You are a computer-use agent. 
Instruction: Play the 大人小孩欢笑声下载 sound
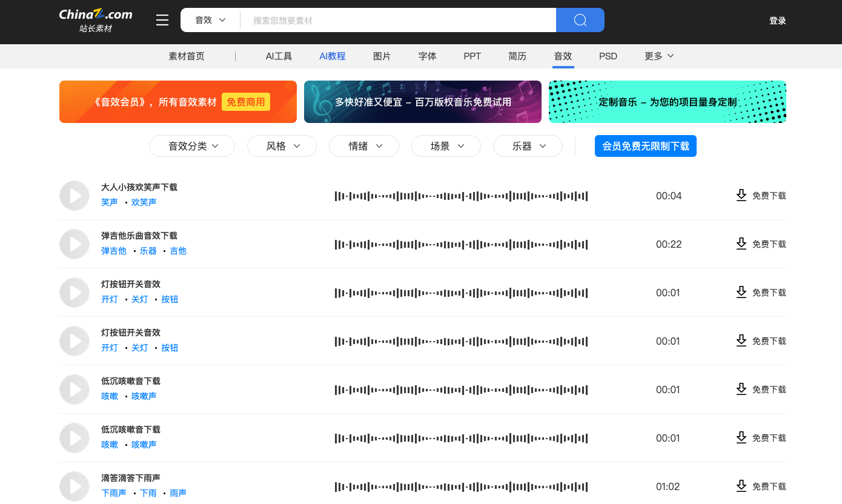(75, 196)
